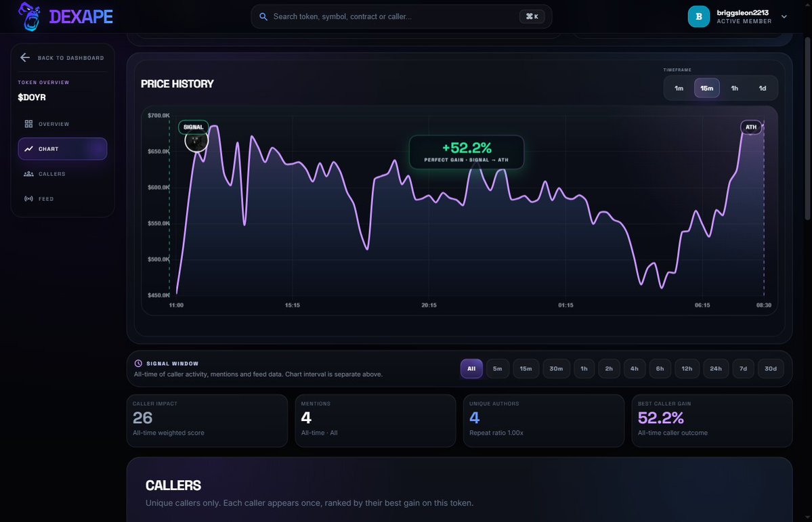The width and height of the screenshot is (812, 522).
Task: Click the Repeat ratio 1.00x text
Action: coord(496,433)
